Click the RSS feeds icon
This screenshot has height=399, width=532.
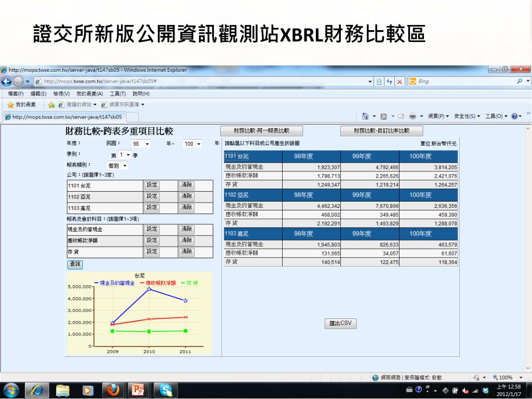383,116
